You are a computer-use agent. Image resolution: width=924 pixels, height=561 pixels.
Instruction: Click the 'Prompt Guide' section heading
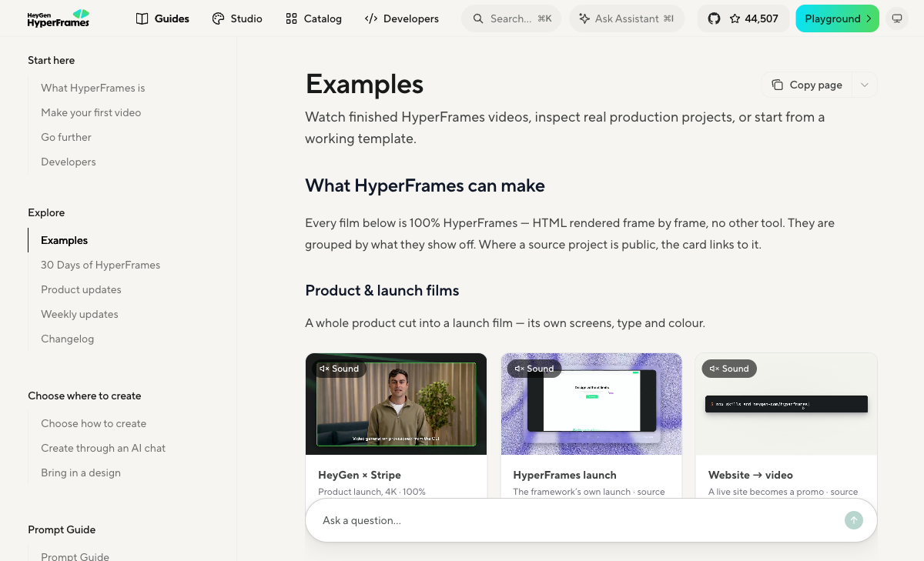(x=62, y=529)
